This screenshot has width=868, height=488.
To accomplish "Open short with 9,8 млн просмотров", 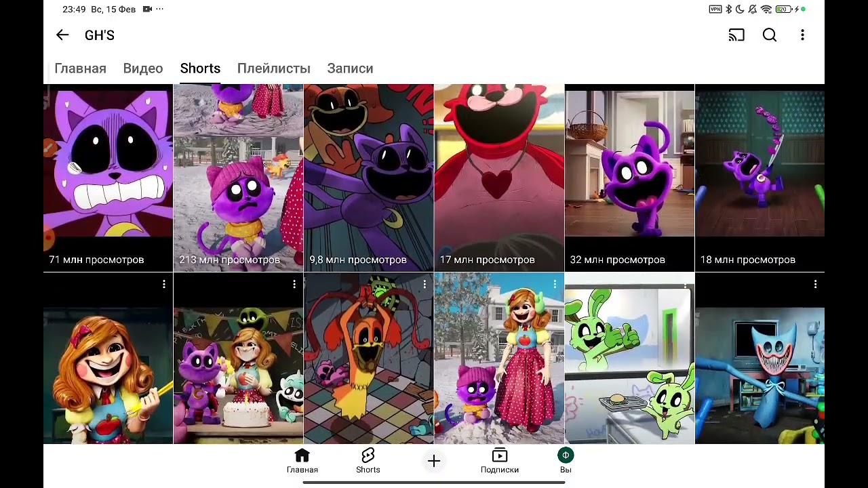I will [x=369, y=178].
